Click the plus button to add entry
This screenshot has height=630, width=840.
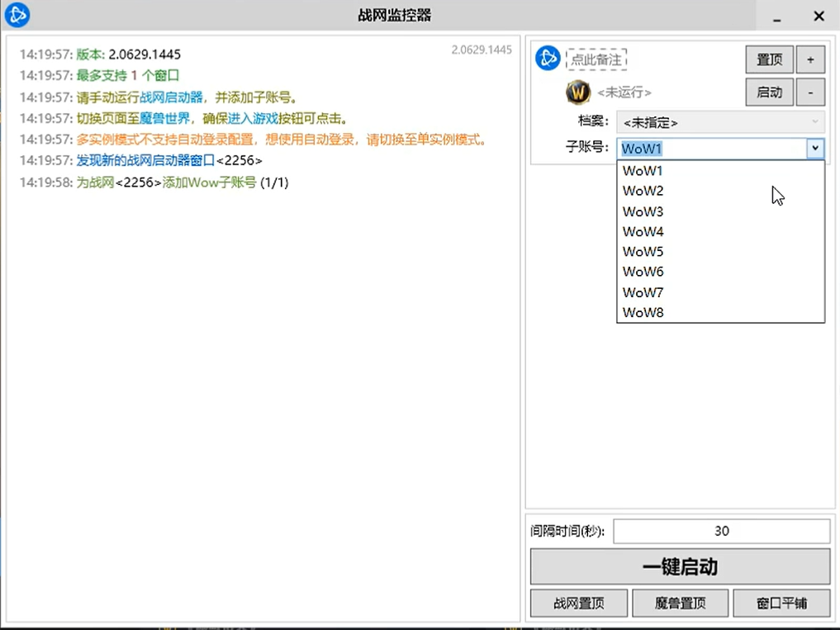810,59
